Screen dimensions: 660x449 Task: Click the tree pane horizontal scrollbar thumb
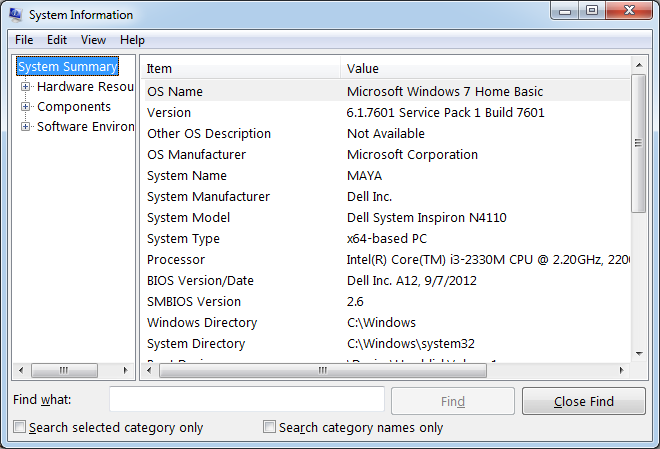click(x=64, y=371)
